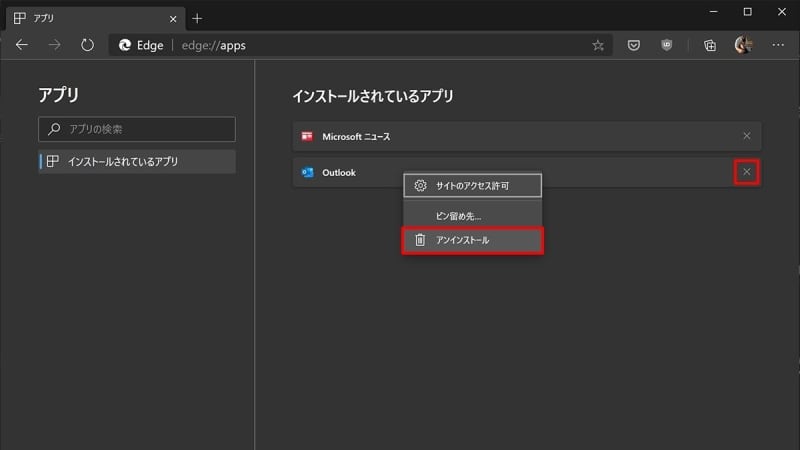
Task: Select アンインストール in context menu
Action: (x=472, y=240)
